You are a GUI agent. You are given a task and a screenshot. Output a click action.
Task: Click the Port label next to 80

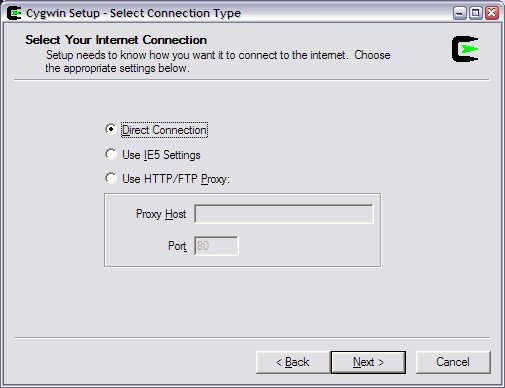click(177, 246)
